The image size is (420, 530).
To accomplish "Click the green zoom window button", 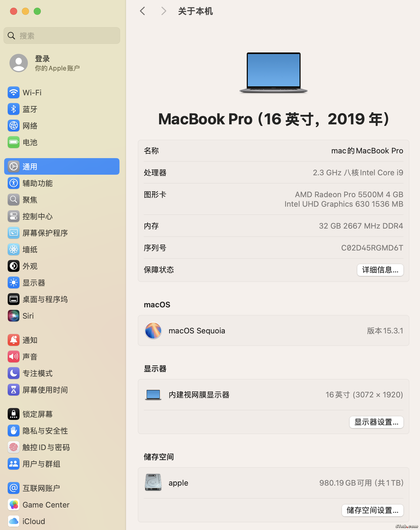I will pyautogui.click(x=37, y=11).
